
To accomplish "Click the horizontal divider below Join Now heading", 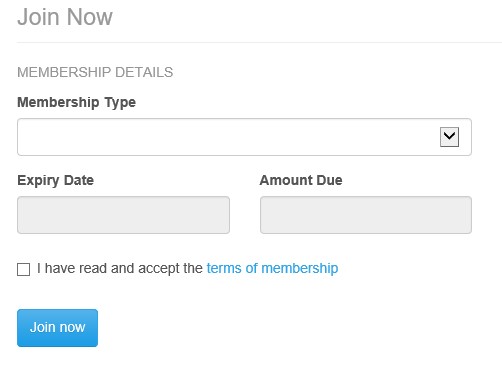I will (x=259, y=42).
